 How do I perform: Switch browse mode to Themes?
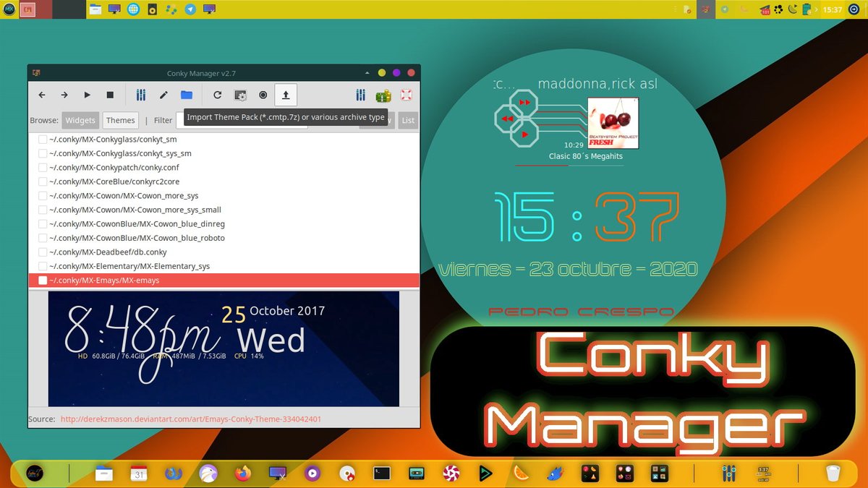(121, 120)
